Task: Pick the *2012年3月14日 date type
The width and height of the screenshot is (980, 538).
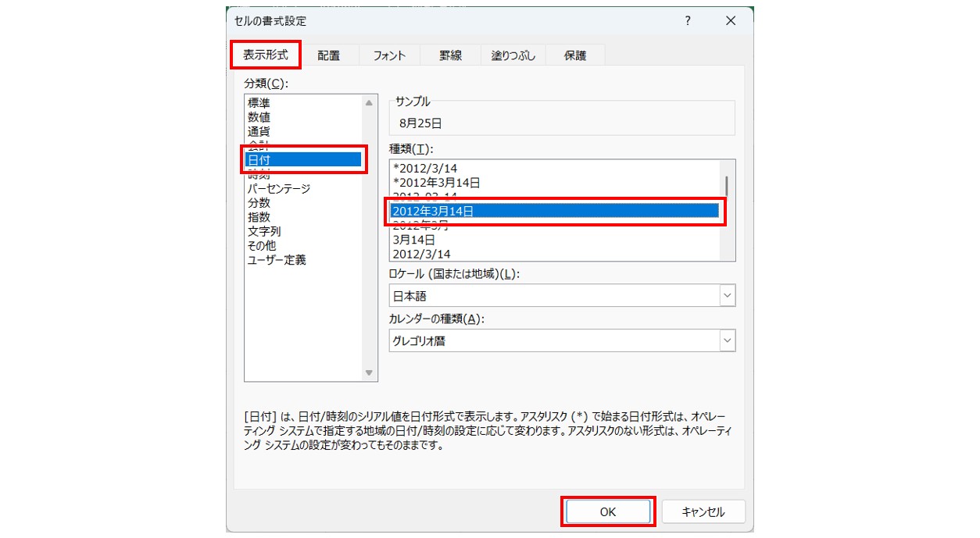Action: point(554,182)
